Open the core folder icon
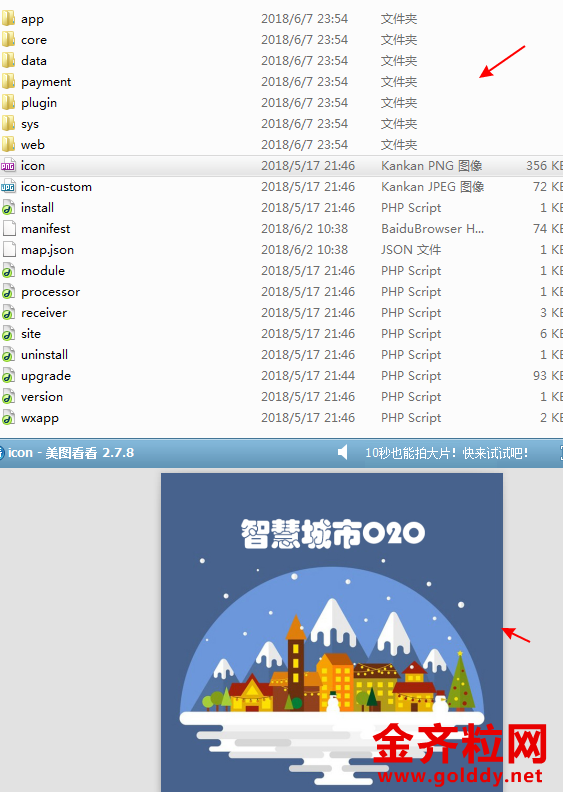The width and height of the screenshot is (563, 792). click(x=8, y=39)
